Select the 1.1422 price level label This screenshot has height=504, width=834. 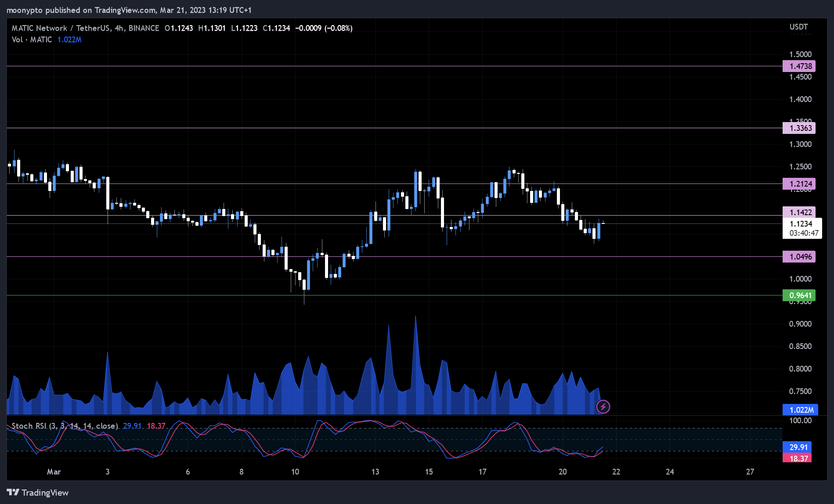(x=799, y=212)
